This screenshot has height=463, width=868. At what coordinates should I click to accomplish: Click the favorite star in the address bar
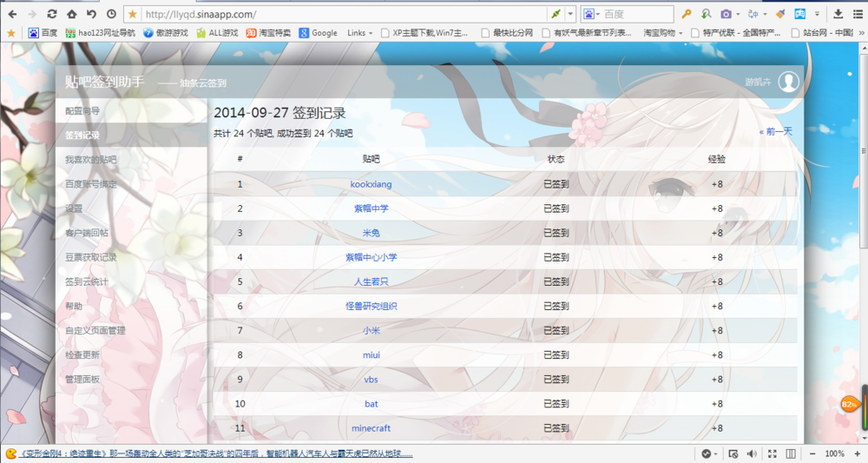click(x=132, y=14)
